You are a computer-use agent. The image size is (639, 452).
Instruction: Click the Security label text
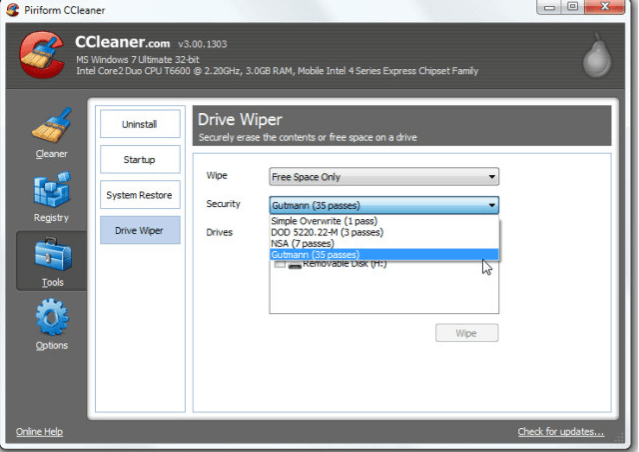pyautogui.click(x=223, y=204)
